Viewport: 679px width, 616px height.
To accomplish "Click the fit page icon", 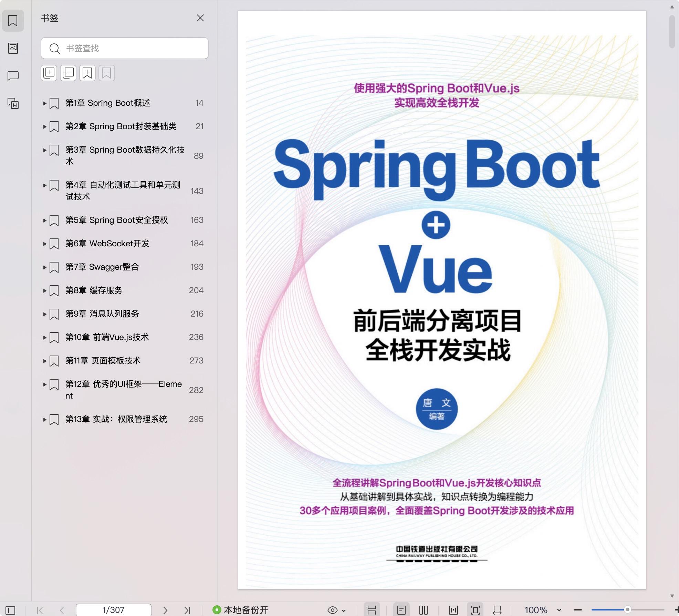I will click(x=476, y=610).
